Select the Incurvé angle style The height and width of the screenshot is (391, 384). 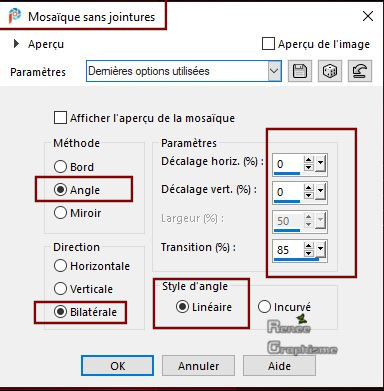click(x=264, y=307)
